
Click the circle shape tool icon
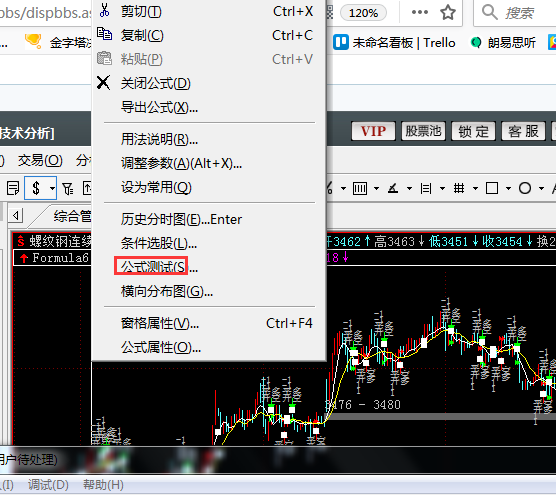525,188
